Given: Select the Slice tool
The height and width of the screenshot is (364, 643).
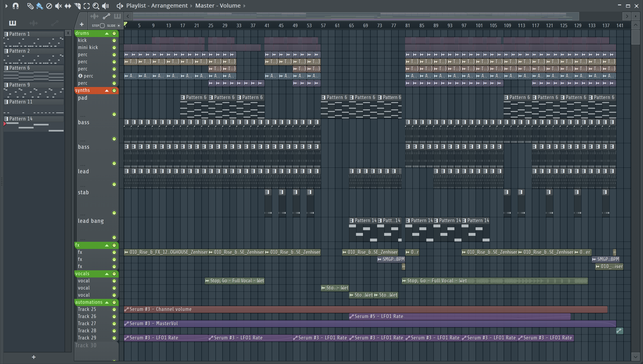Looking at the screenshot, I should coord(77,6).
